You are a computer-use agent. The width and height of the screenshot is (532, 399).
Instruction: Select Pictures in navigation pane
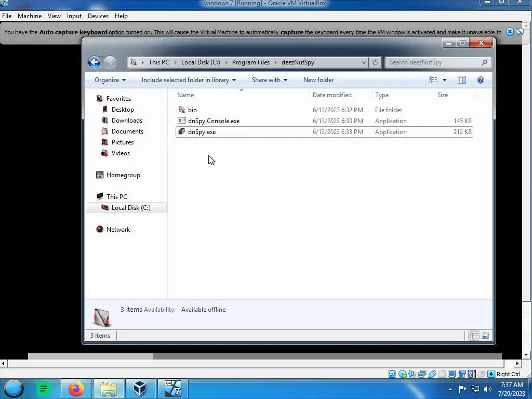point(122,142)
